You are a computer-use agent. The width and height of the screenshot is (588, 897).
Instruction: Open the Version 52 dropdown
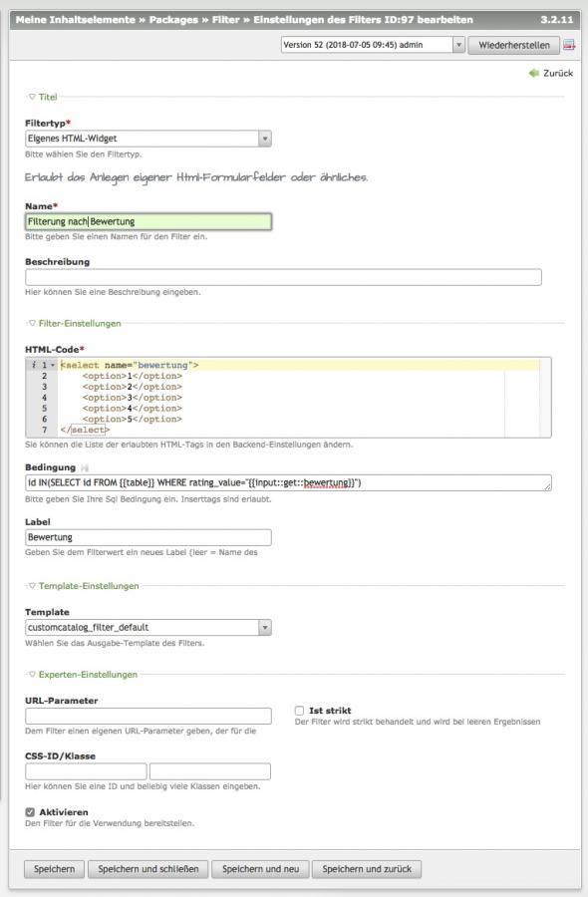[373, 45]
